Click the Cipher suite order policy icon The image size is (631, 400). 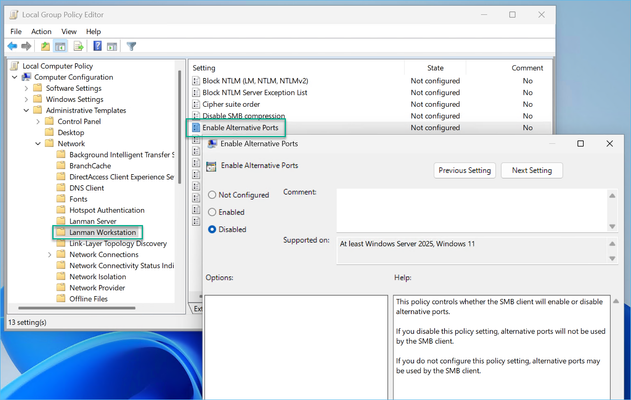click(196, 104)
